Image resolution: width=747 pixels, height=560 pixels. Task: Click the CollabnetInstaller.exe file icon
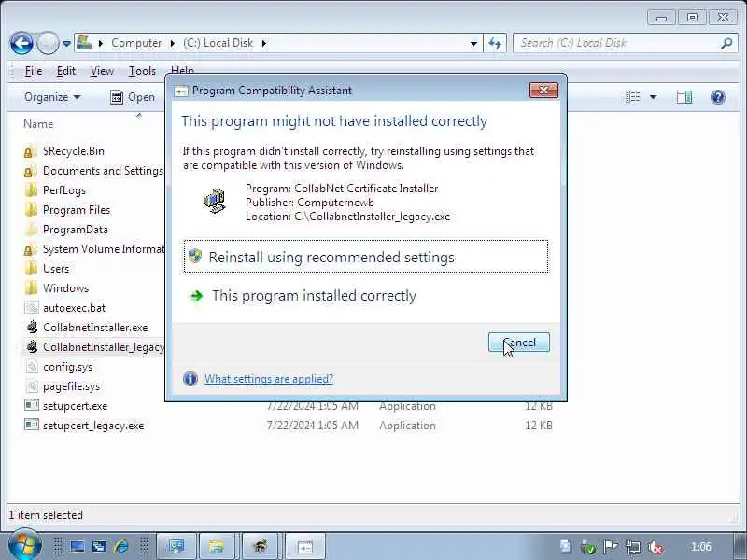click(32, 328)
